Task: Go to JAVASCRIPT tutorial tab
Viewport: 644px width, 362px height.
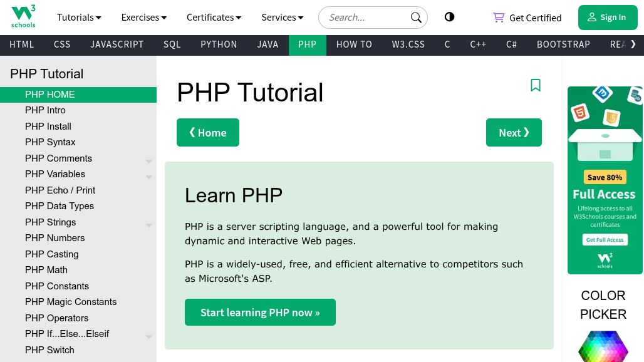Action: [x=117, y=44]
